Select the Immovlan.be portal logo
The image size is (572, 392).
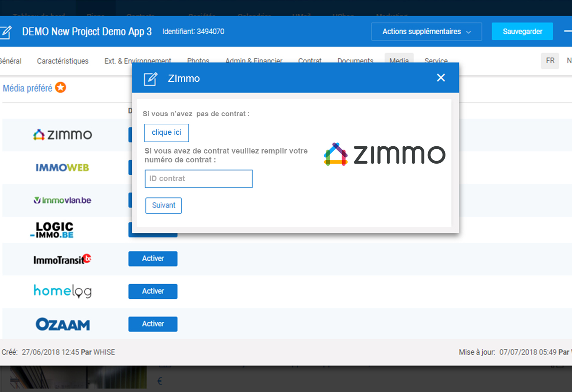click(x=62, y=200)
